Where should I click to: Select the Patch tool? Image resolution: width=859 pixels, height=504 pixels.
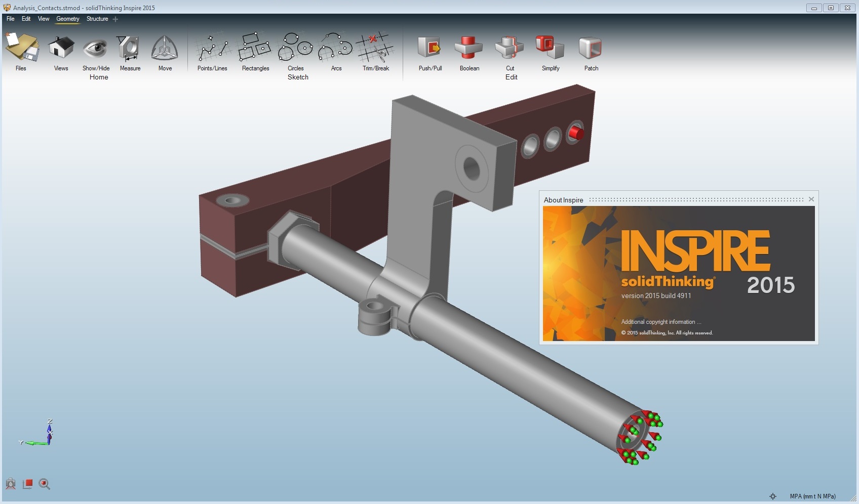point(590,48)
